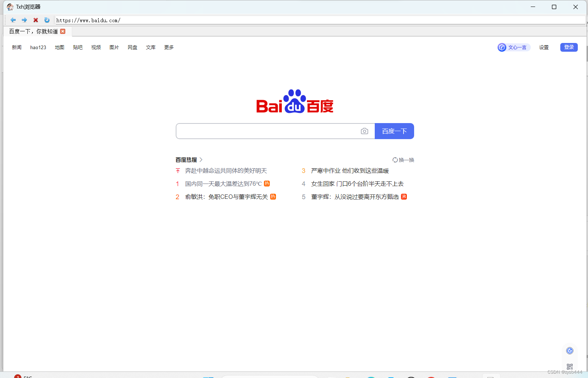
Task: Open 严寒中作业 他们收到这些温暖 headline
Action: (x=350, y=171)
